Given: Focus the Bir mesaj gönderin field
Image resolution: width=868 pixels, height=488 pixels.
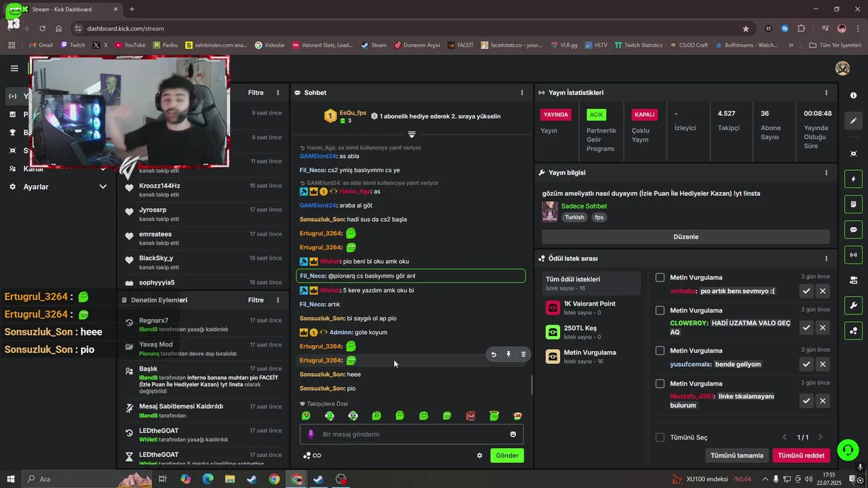Looking at the screenshot, I should [412, 434].
